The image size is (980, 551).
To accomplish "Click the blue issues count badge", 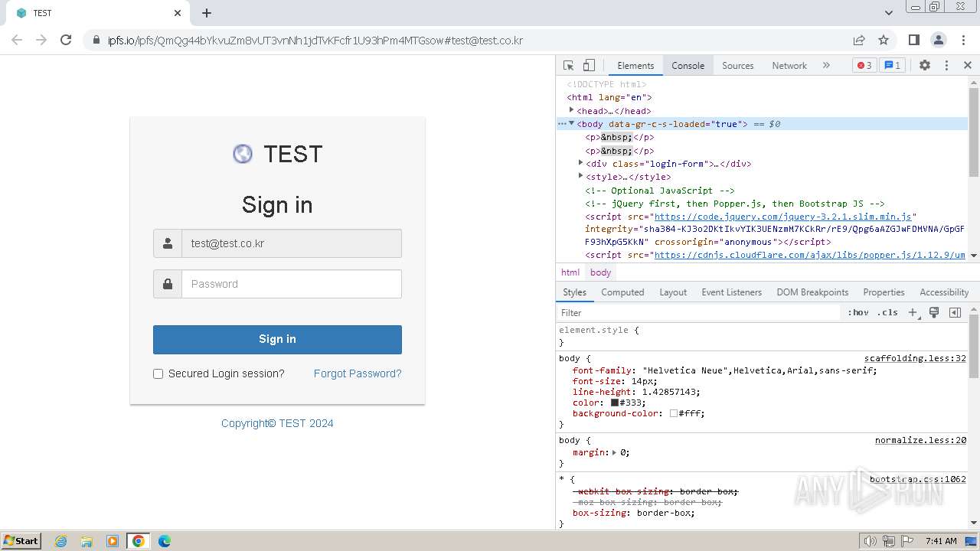I will pos(892,66).
